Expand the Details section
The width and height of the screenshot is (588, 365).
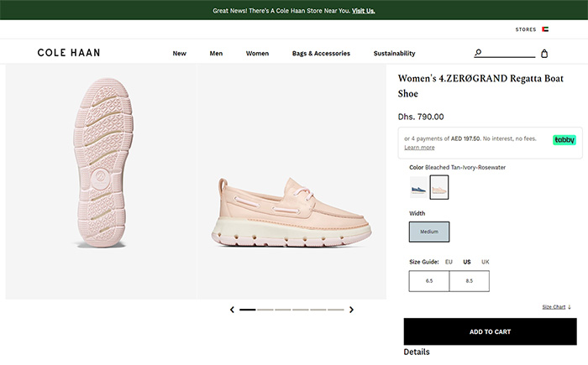coord(417,352)
